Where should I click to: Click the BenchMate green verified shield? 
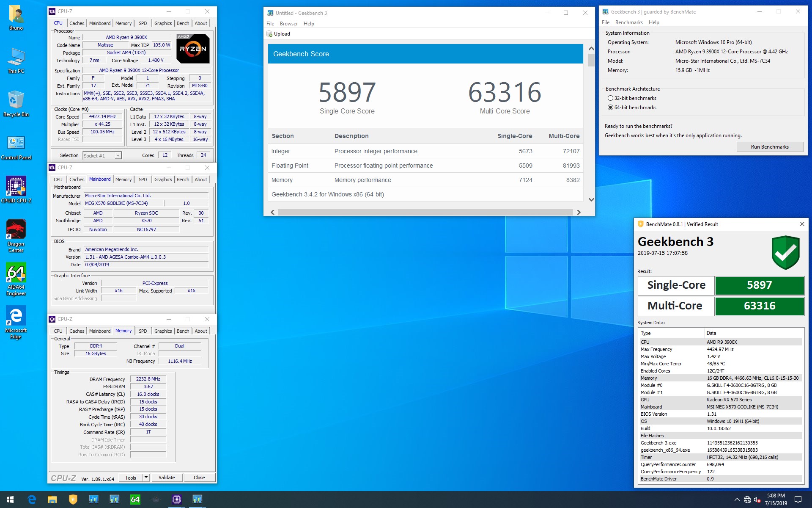click(785, 253)
